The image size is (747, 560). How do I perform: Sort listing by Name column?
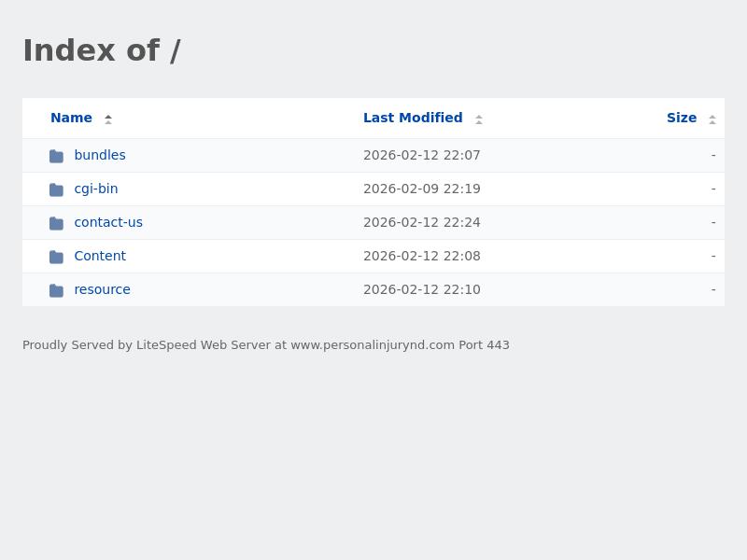71,118
